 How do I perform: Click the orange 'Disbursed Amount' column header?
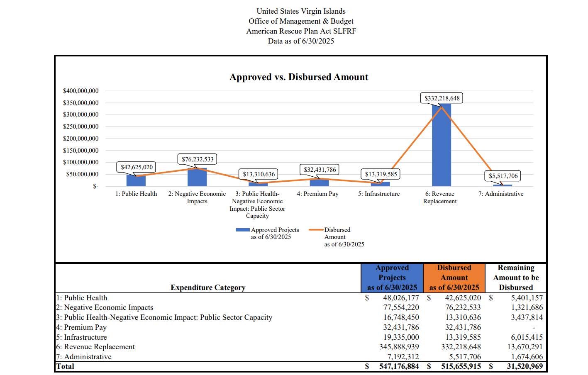(x=454, y=278)
